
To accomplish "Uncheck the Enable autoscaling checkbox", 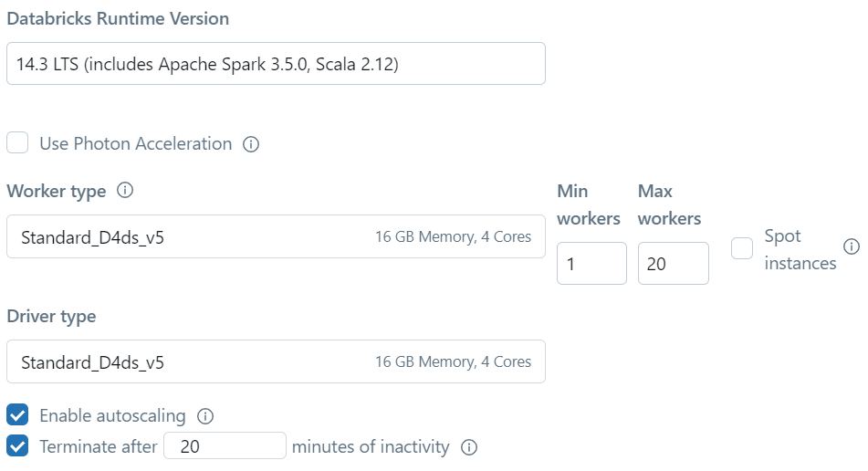I will tap(17, 415).
